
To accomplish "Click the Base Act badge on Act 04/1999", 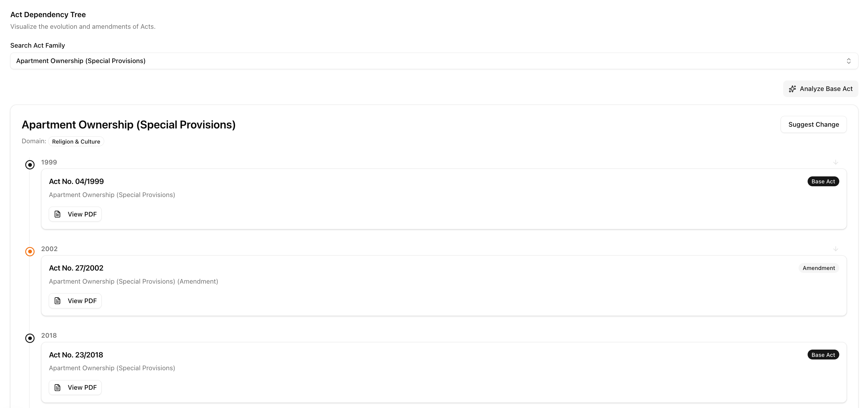I will 823,181.
